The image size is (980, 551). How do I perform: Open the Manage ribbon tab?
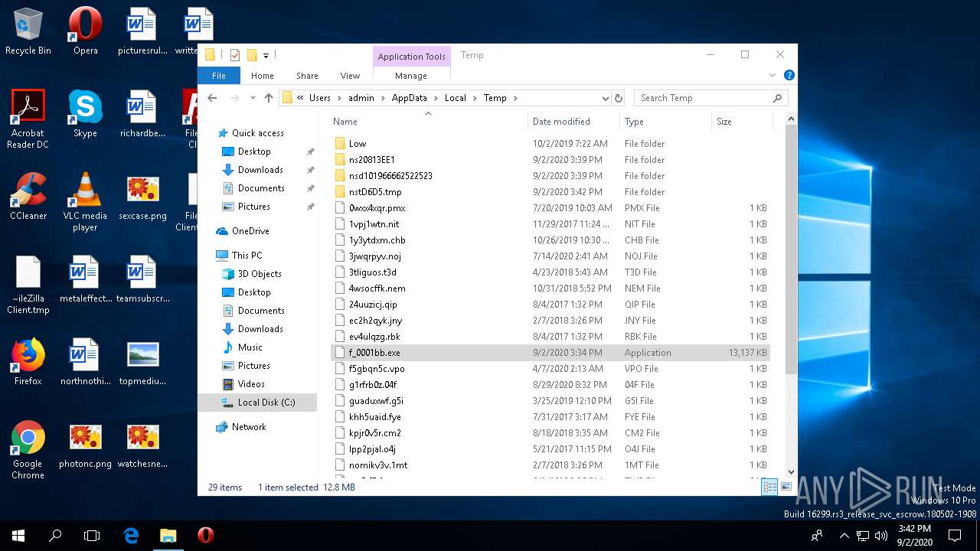point(411,76)
